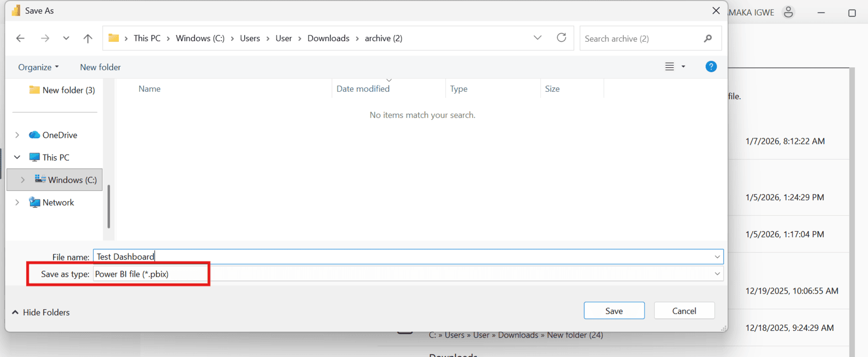Expand the OneDrive tree node
The image size is (868, 357).
[17, 135]
